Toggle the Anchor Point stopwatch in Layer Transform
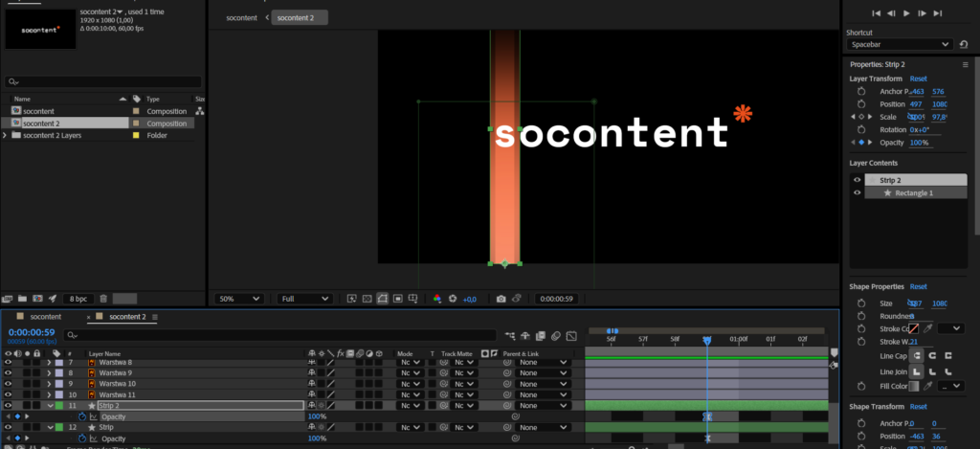The height and width of the screenshot is (449, 980). pos(861,91)
